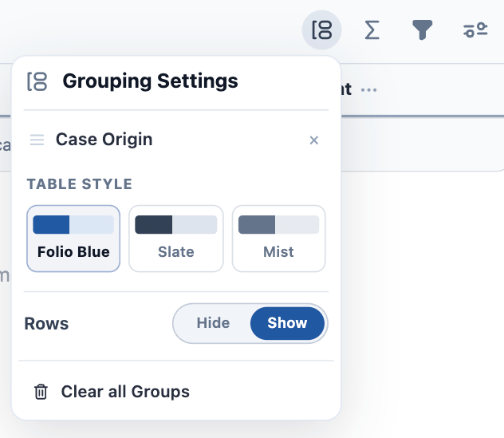Screen dimensions: 504x438
Task: Select the Folio Blue table style
Action: (x=73, y=239)
